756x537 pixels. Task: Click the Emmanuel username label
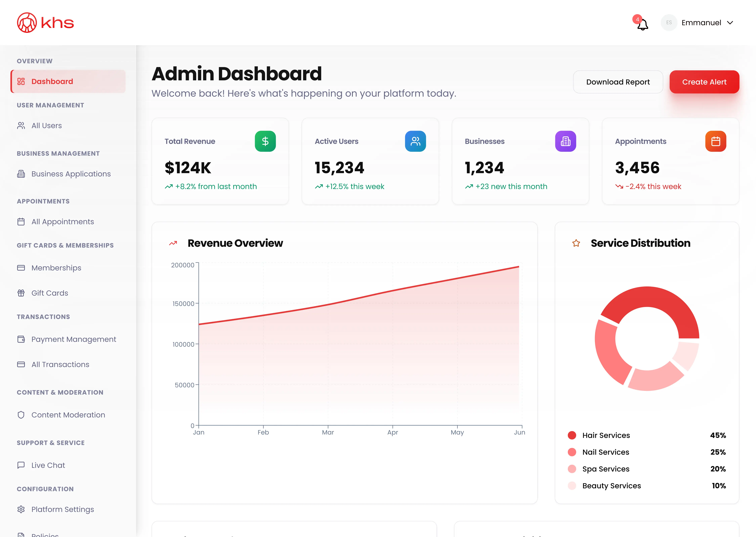(701, 23)
